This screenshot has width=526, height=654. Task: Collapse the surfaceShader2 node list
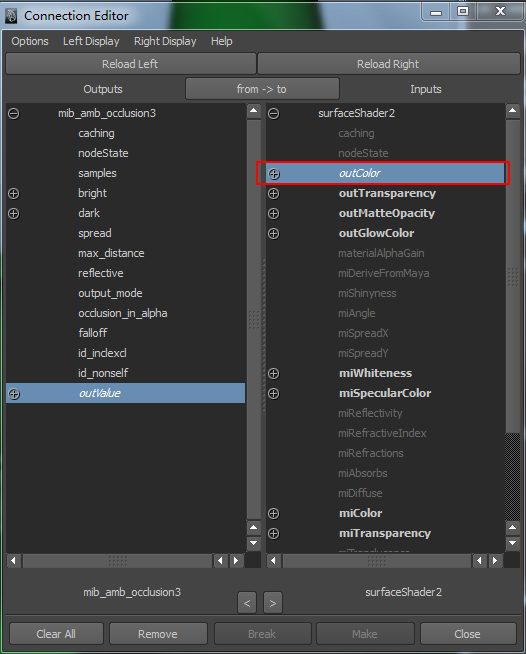[x=274, y=113]
